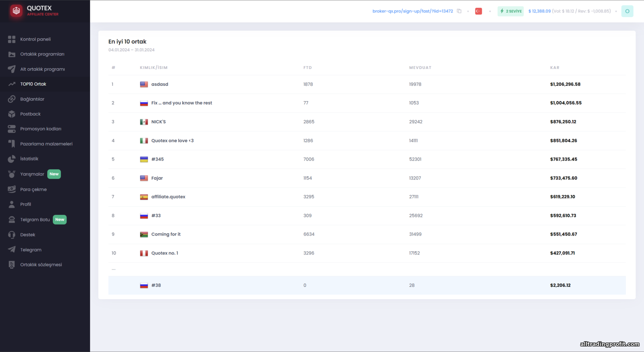Click deposit value 25692

(x=416, y=216)
